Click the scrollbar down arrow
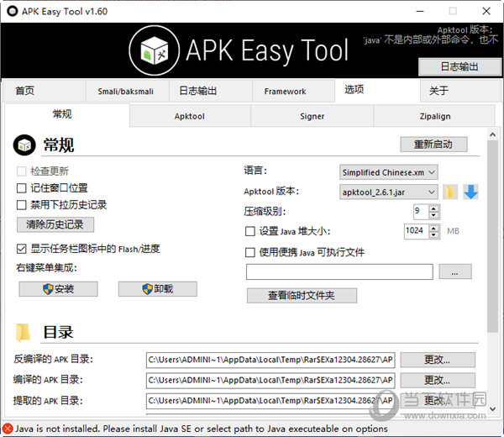 pyautogui.click(x=492, y=409)
